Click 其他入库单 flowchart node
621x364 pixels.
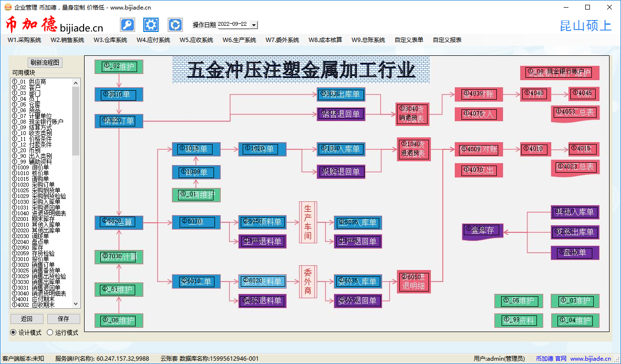click(x=575, y=212)
